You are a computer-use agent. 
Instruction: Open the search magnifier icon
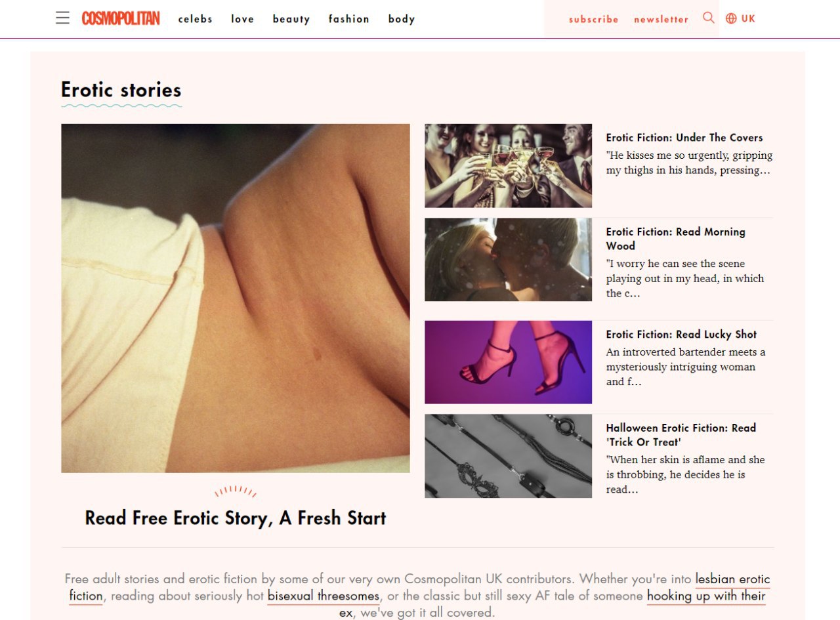(x=708, y=18)
